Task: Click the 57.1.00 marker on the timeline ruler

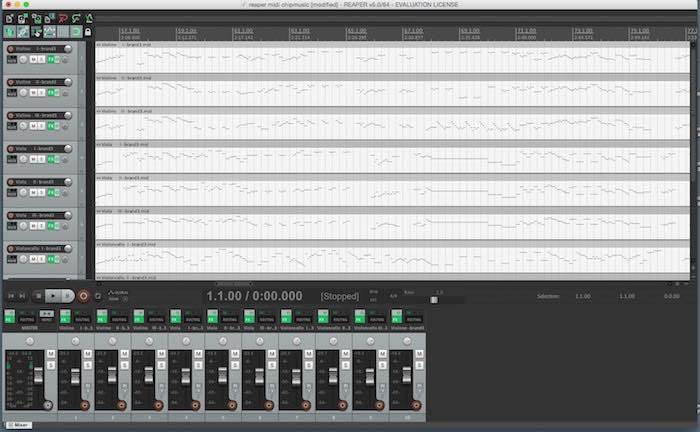Action: click(x=130, y=31)
